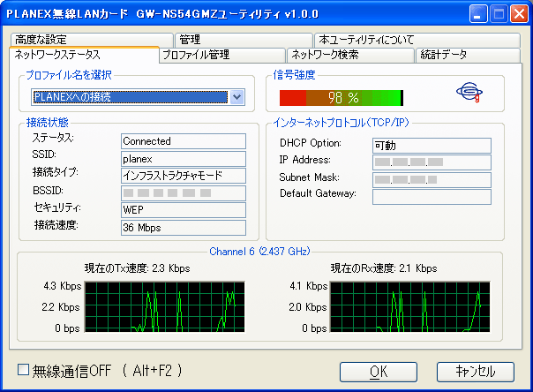
Task: Minimize the PLANEX utility window
Action: [x=478, y=14]
